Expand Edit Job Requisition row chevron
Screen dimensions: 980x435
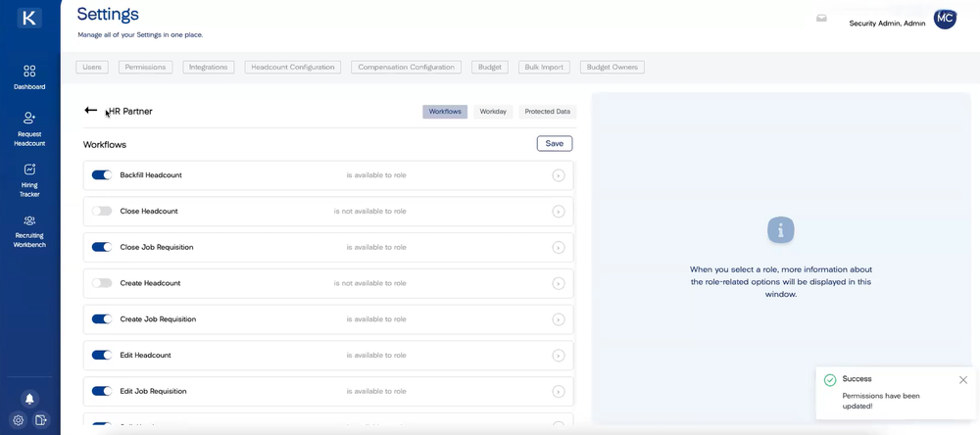559,392
